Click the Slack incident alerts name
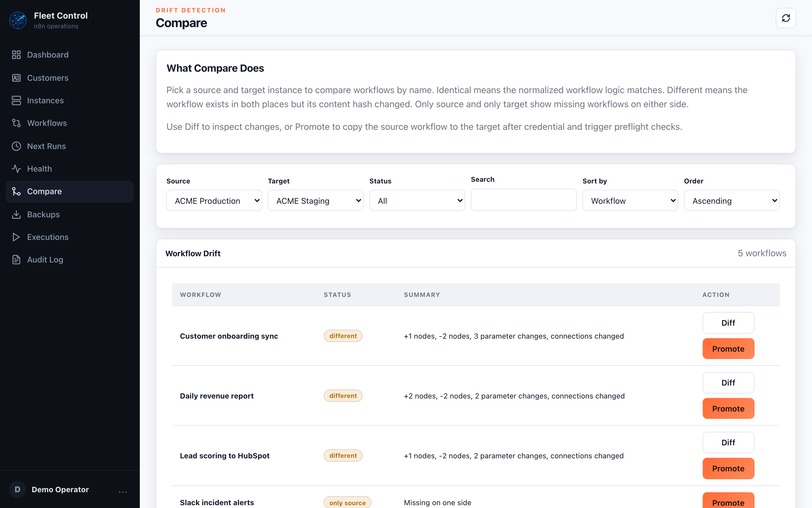The width and height of the screenshot is (812, 508). coord(217,502)
